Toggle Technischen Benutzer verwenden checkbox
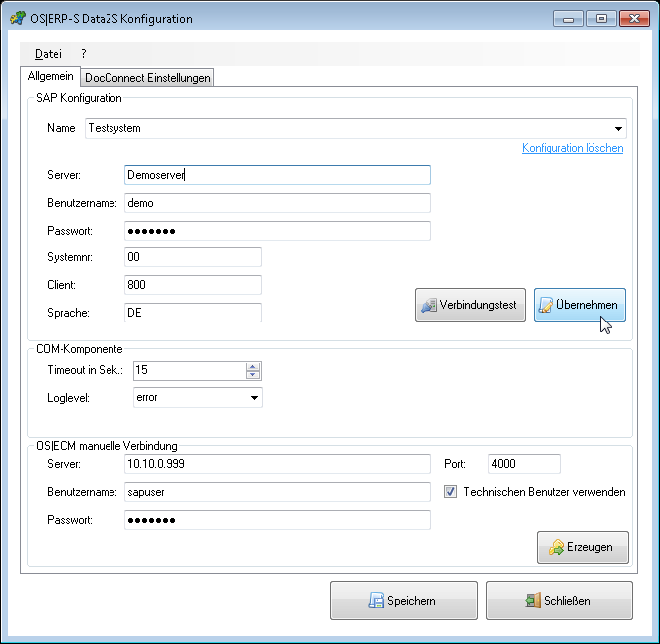Viewport: 660px width, 644px height. (x=450, y=491)
